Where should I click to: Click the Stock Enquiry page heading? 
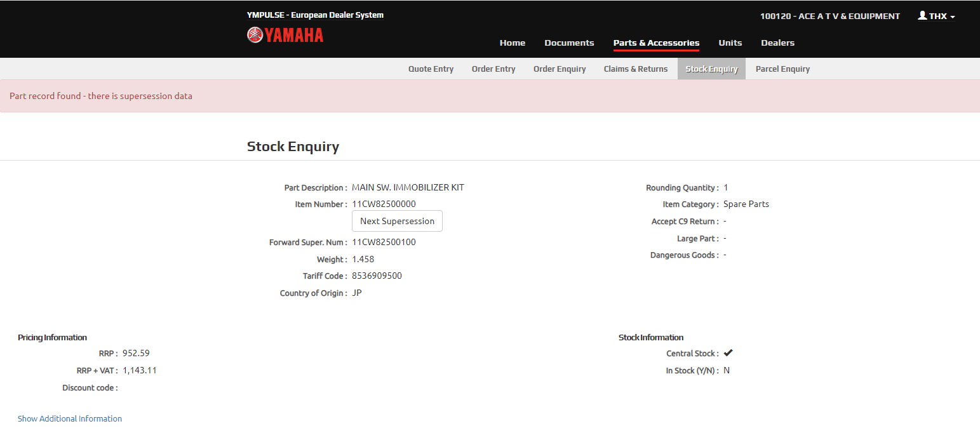coord(293,147)
